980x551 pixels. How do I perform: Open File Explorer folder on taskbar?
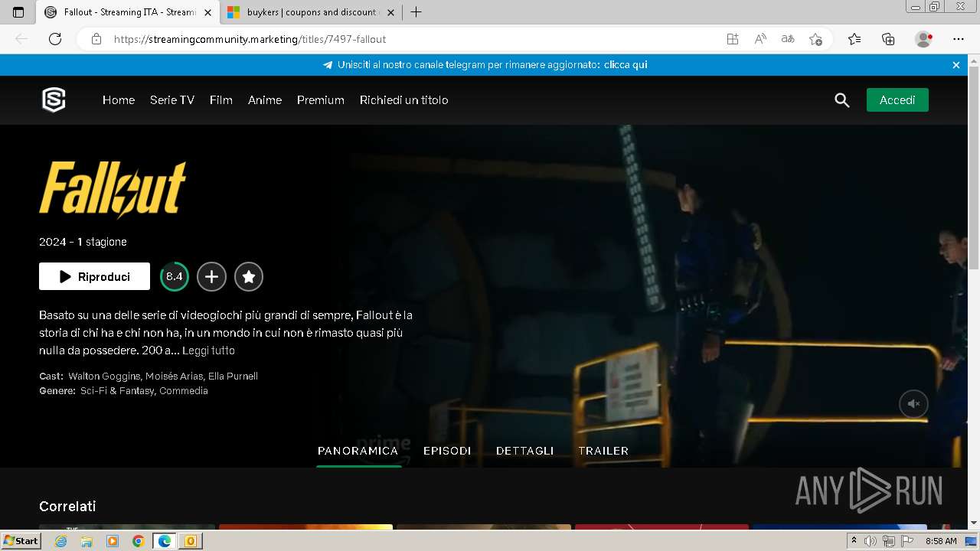(x=87, y=541)
